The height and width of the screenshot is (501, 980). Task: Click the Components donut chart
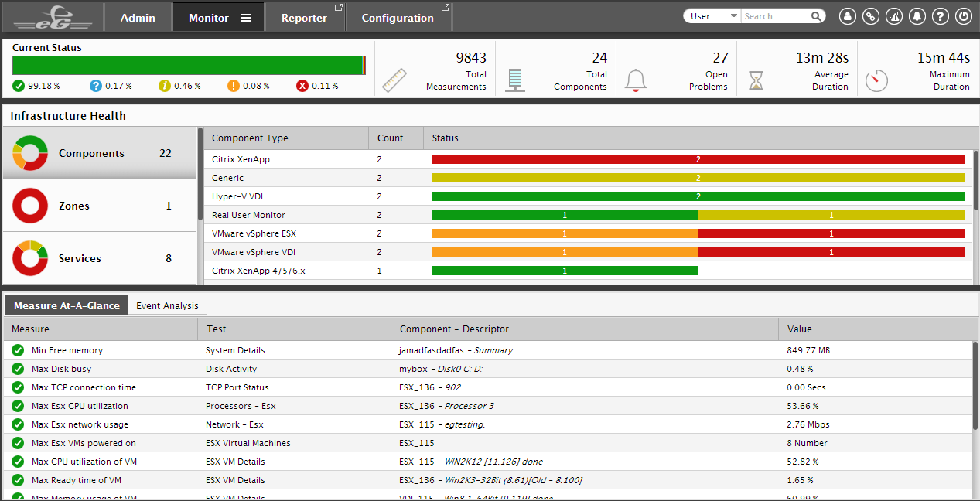31,153
